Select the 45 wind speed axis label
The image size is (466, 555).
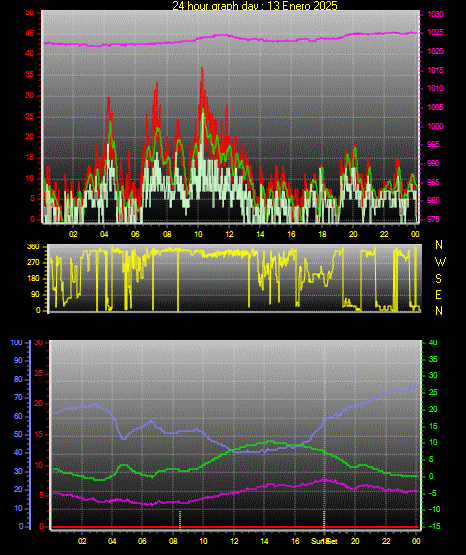point(29,34)
